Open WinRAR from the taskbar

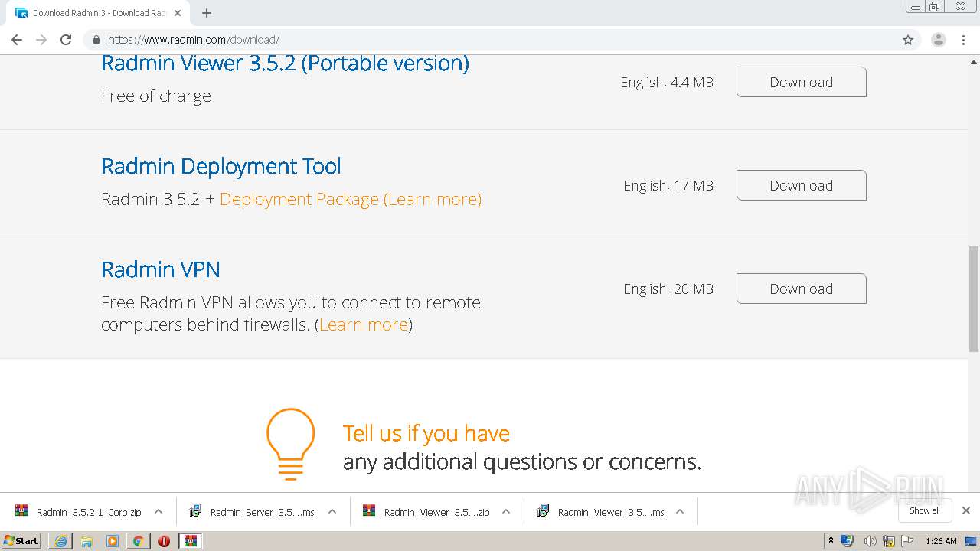pyautogui.click(x=191, y=541)
